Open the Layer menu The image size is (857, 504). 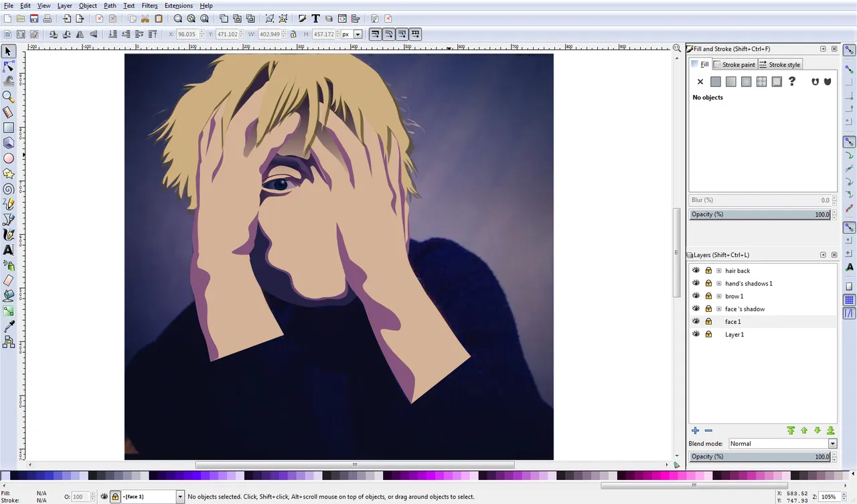coord(64,5)
